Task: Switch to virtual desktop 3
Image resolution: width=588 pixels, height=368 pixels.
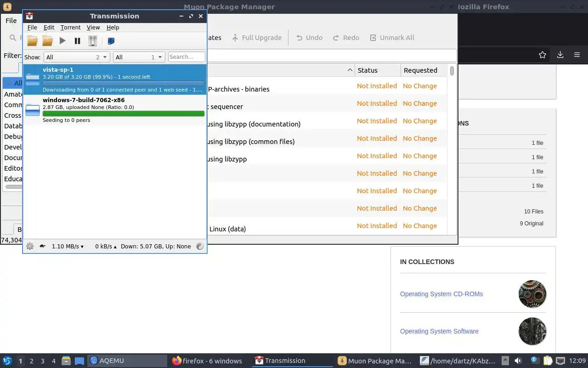Action: 43,361
